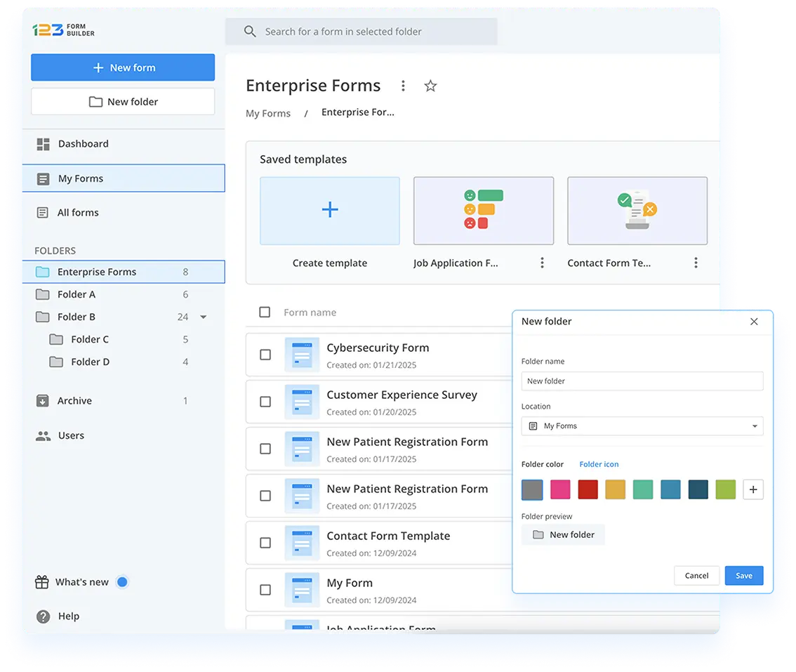
Task: Open the search magnifier in the search bar
Action: (x=250, y=32)
